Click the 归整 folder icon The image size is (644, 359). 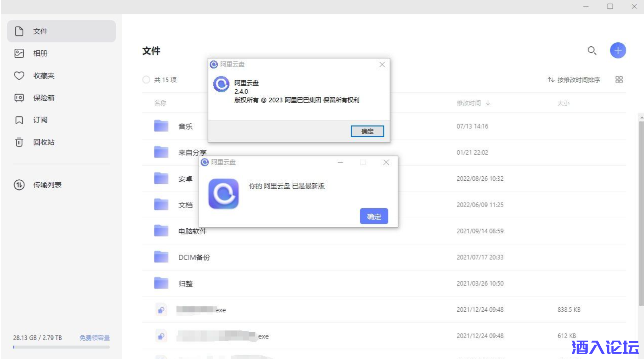click(x=161, y=283)
